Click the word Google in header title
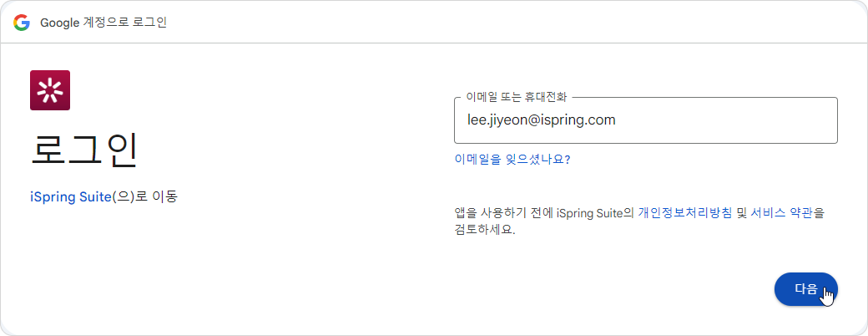This screenshot has height=336, width=868. [x=59, y=23]
